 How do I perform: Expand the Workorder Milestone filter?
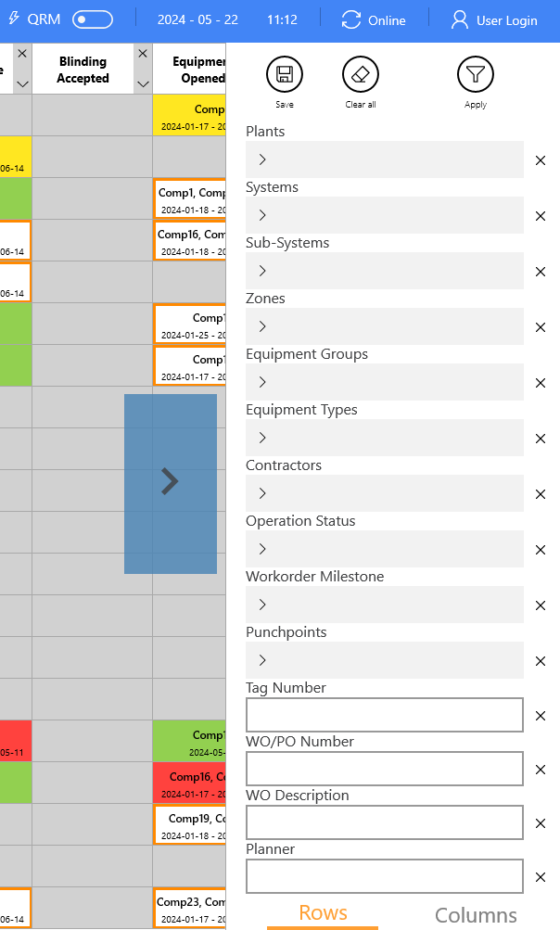tap(262, 605)
